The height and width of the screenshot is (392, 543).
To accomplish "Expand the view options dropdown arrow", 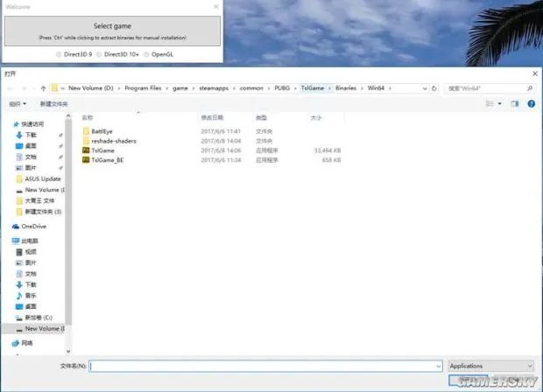I will [x=500, y=103].
